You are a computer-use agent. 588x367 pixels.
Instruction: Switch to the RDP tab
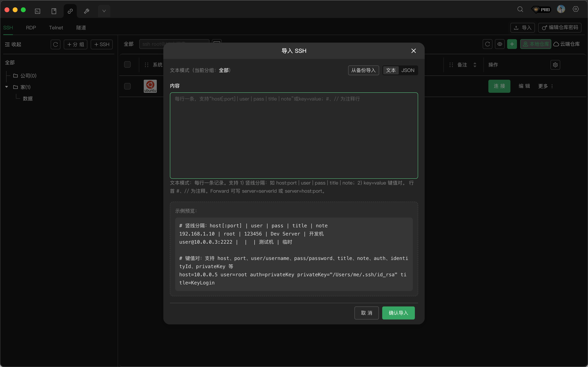click(x=31, y=28)
